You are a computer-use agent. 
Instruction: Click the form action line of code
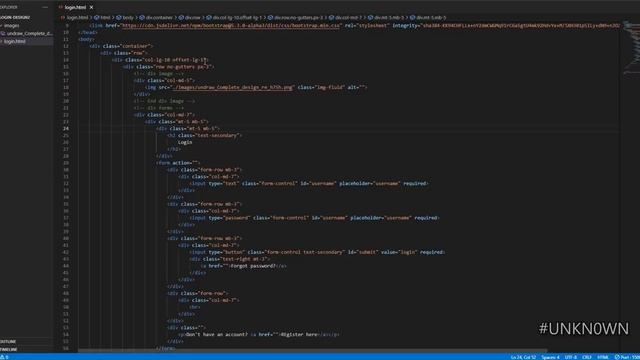tap(178, 163)
